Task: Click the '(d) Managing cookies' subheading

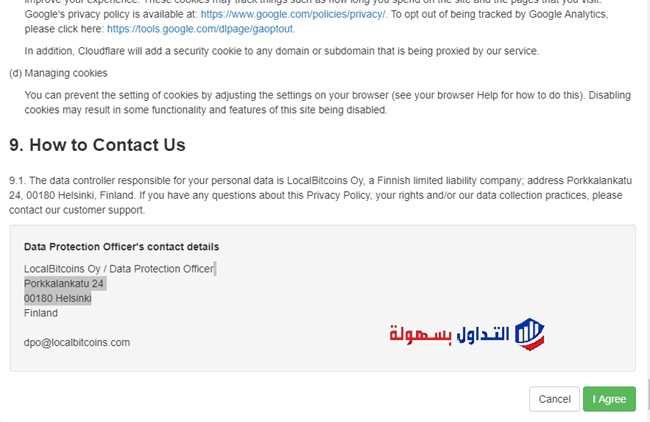Action: [x=58, y=73]
